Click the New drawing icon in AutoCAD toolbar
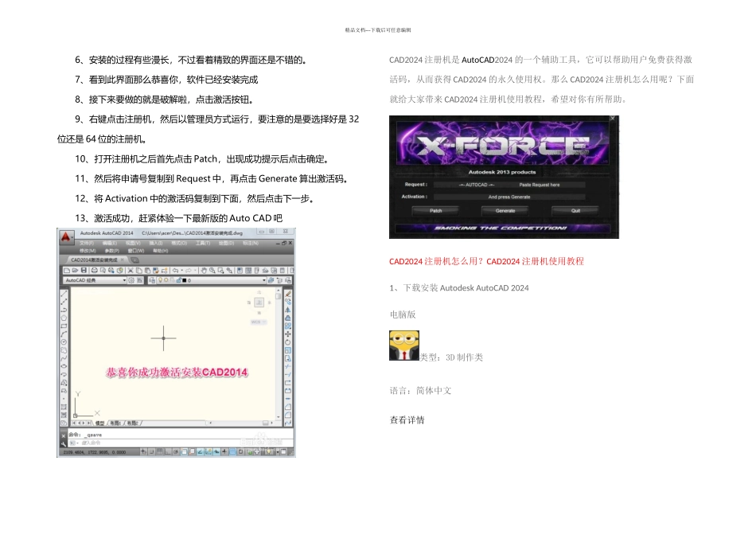756x535 pixels. [67, 270]
